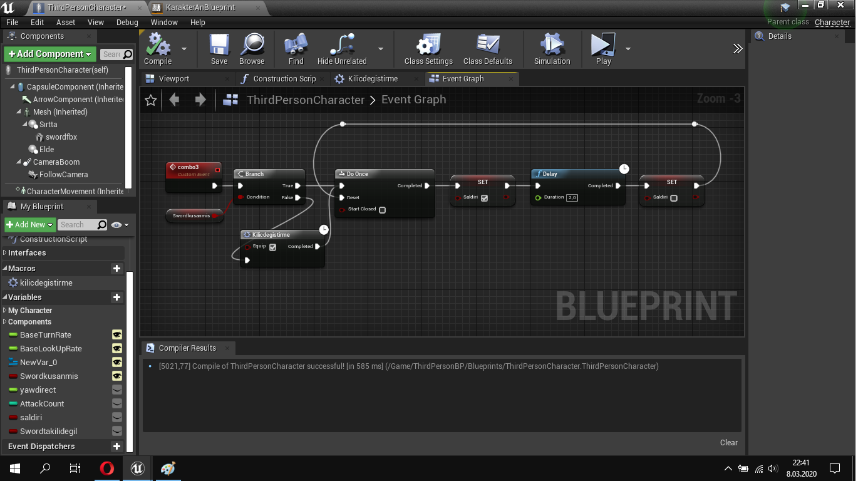Switch to the Viewport tab
Screen dimensions: 868x481
[173, 79]
